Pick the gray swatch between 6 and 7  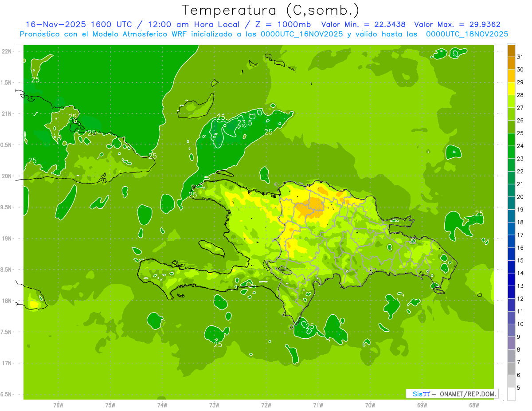[511, 368]
